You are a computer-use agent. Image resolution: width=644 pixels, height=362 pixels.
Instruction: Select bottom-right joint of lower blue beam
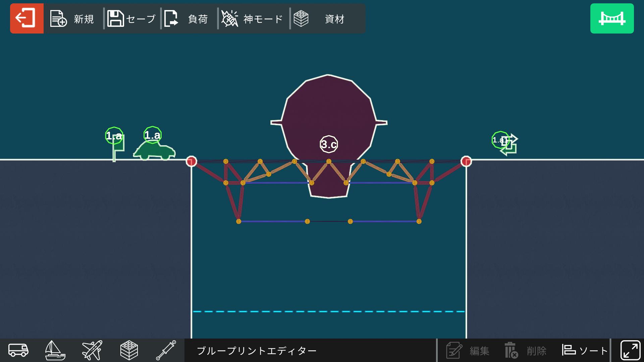pyautogui.click(x=419, y=221)
